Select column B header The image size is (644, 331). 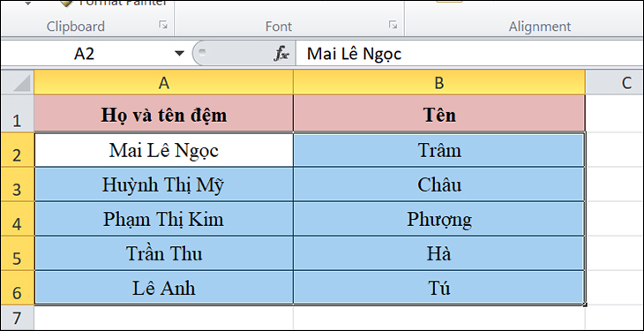click(x=439, y=83)
